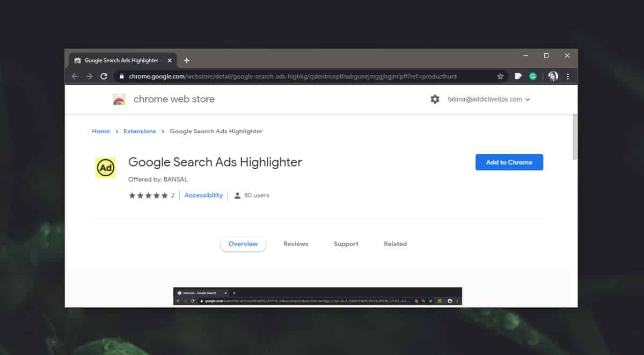Viewport: 644px width, 355px height.
Task: Bookmark this page with the star icon
Action: click(500, 76)
